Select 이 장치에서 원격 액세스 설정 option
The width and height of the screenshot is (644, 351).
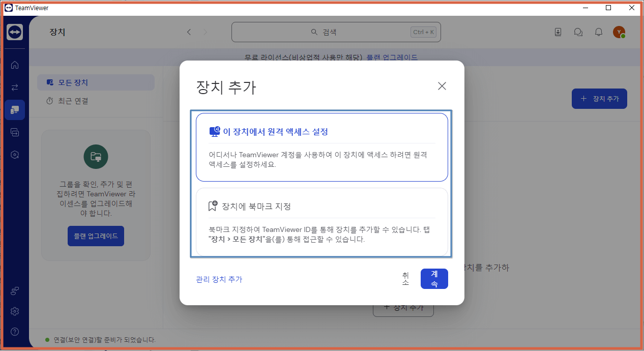322,147
